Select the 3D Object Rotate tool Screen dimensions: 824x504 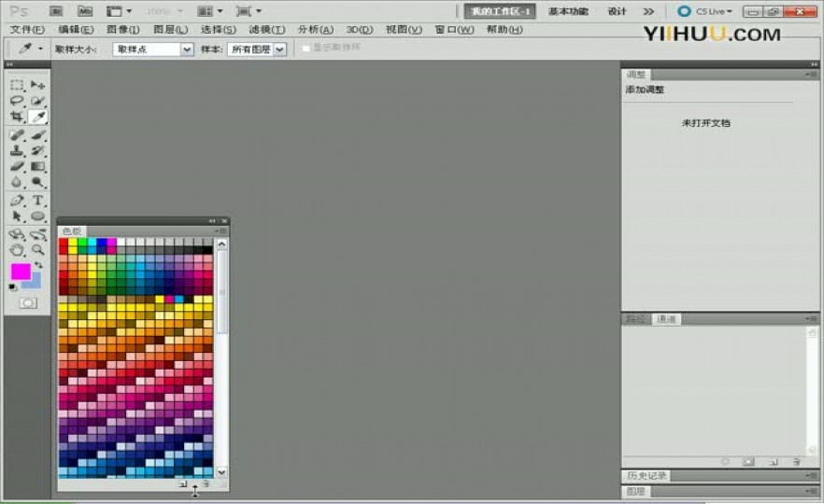pyautogui.click(x=17, y=234)
